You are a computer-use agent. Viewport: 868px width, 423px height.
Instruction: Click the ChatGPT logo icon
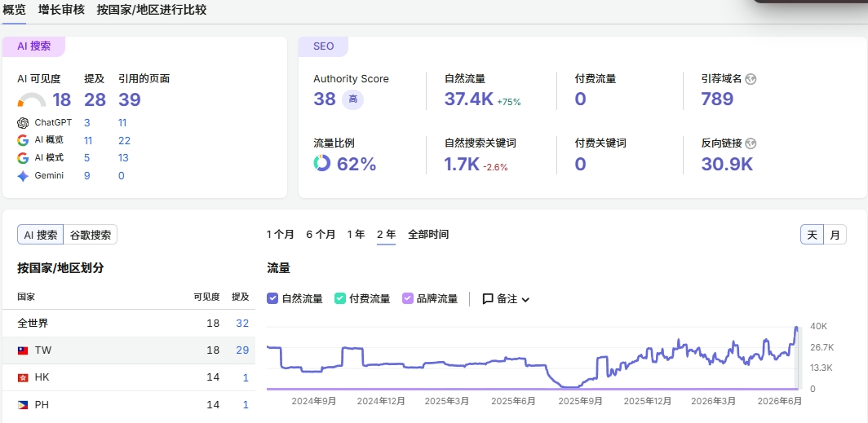click(x=23, y=123)
